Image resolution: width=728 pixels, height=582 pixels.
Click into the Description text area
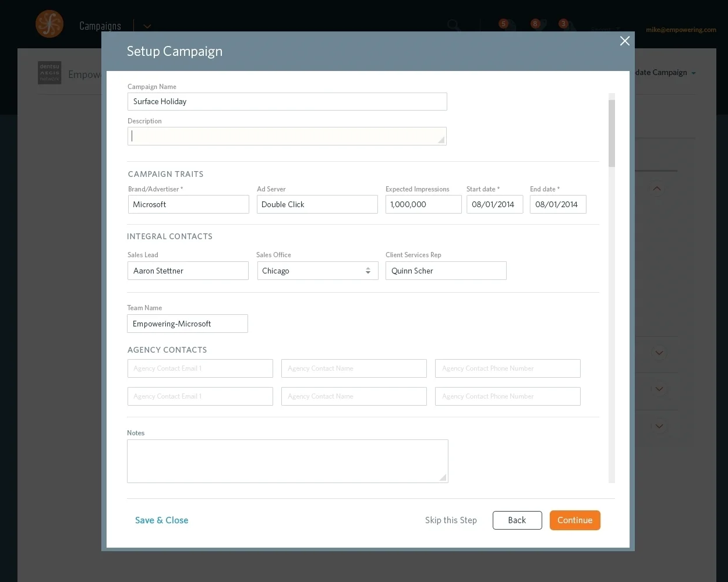(x=287, y=136)
